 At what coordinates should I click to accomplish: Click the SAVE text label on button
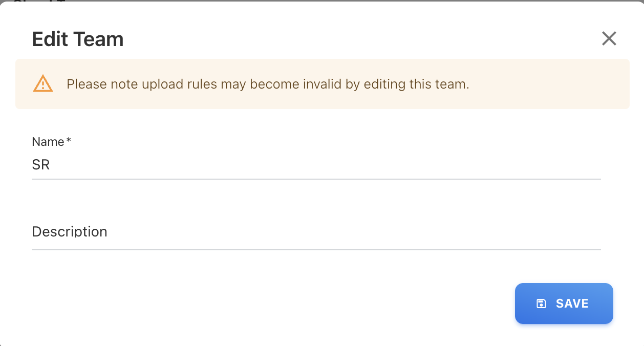click(x=572, y=304)
